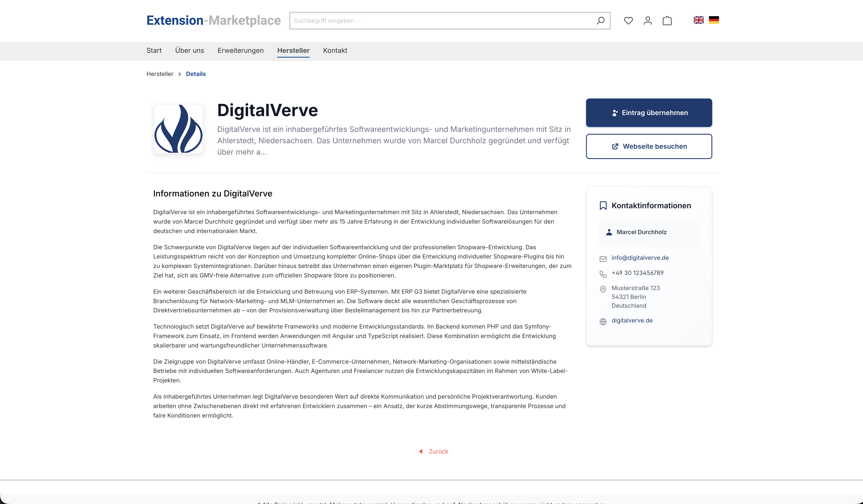The image size is (863, 504).
Task: Open the shopping cart bag icon
Action: coord(667,21)
